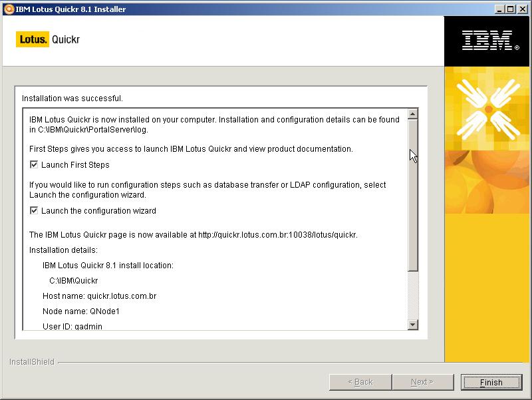Click the scroll up arrow of details pane
Viewport: 532px width, 400px height.
tap(412, 114)
